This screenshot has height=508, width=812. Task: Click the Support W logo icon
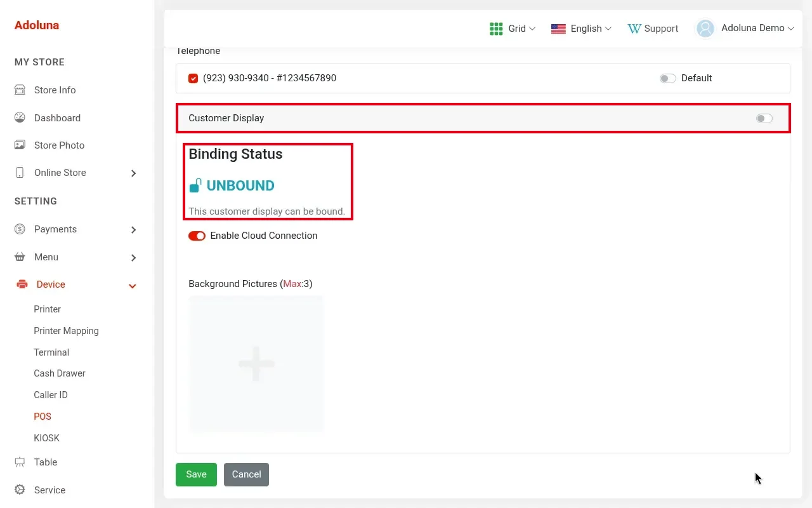pyautogui.click(x=634, y=29)
